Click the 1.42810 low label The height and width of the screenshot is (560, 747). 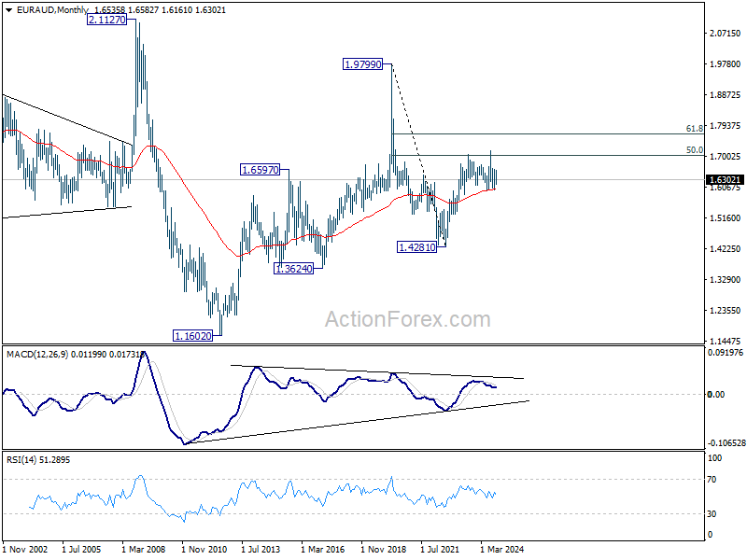(416, 247)
